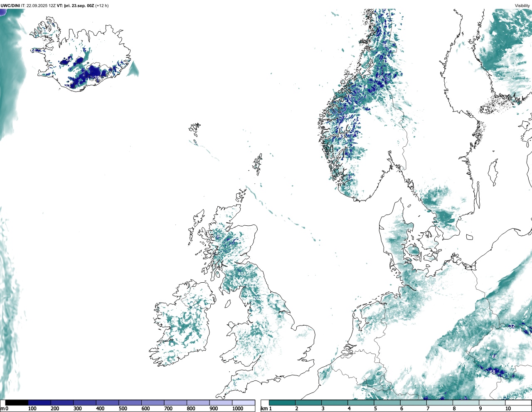Click the 900–1000 m legend swatch
Screen dimensions: 532x412
click(221, 402)
